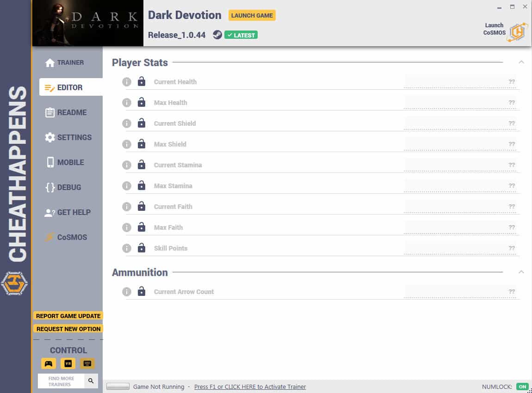Click the Dark Devotion game cover thumbnail
532x393 pixels.
tap(87, 23)
